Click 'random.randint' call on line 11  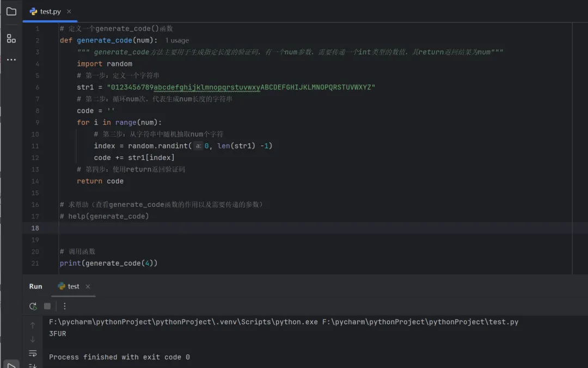(x=157, y=146)
